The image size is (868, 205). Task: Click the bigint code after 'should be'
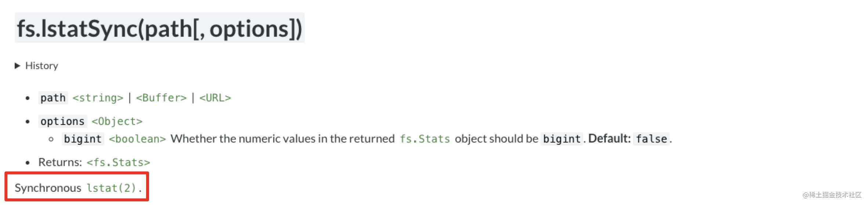click(x=562, y=139)
